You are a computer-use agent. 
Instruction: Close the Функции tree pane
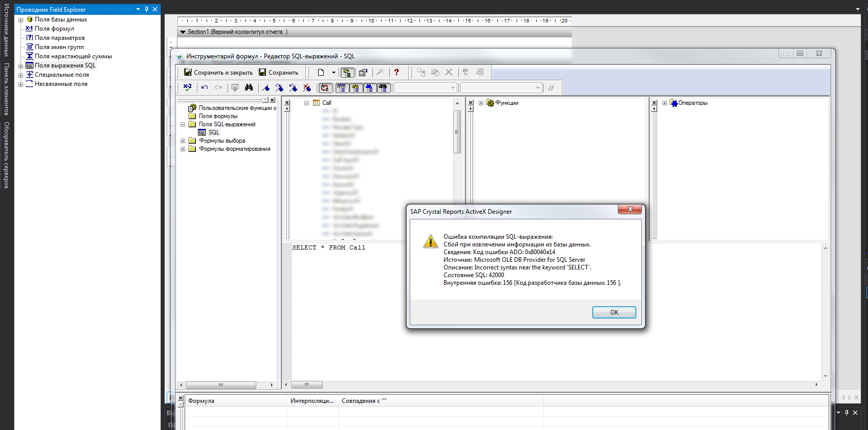pyautogui.click(x=471, y=103)
